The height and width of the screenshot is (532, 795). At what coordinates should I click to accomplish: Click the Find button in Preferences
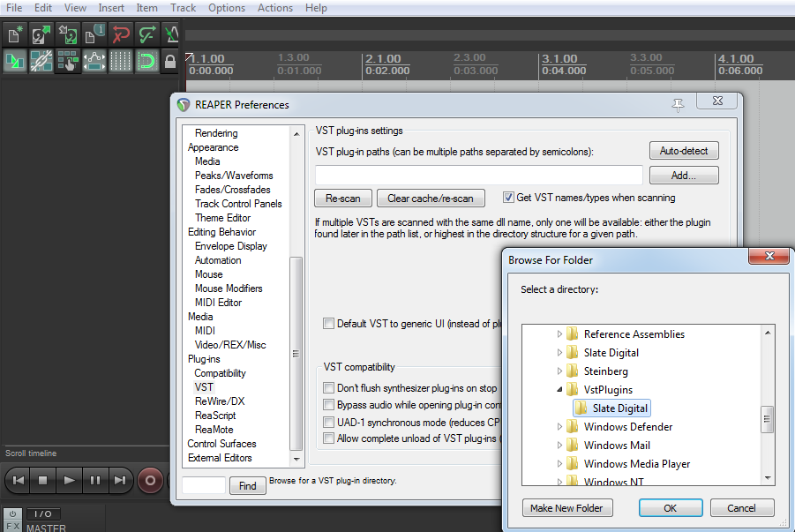(x=247, y=486)
